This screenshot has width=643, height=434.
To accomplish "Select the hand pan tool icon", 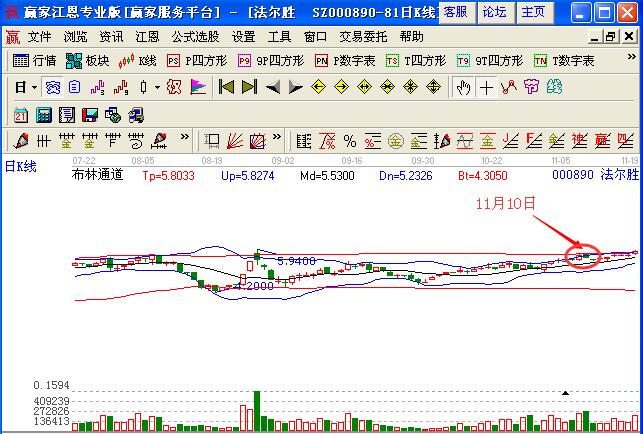I will click(463, 87).
